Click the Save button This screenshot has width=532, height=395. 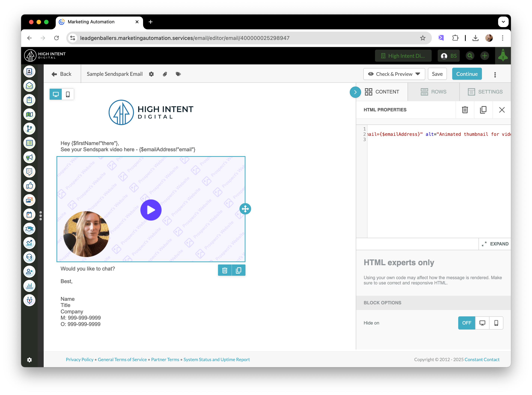pyautogui.click(x=437, y=74)
